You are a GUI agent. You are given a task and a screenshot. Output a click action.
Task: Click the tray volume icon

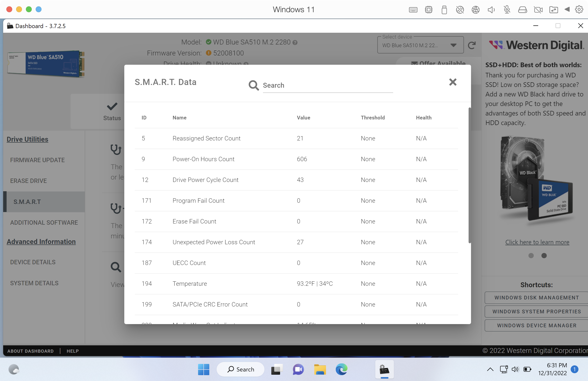coord(515,369)
